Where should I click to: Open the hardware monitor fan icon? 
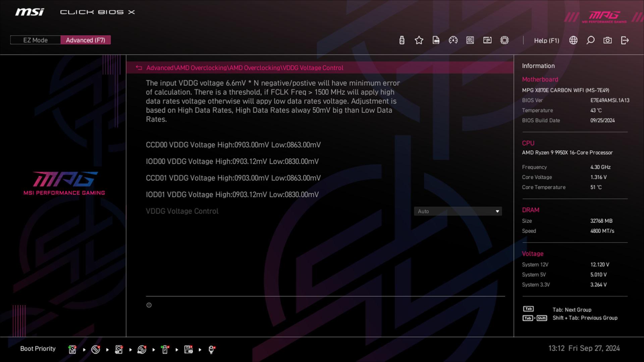pyautogui.click(x=470, y=41)
